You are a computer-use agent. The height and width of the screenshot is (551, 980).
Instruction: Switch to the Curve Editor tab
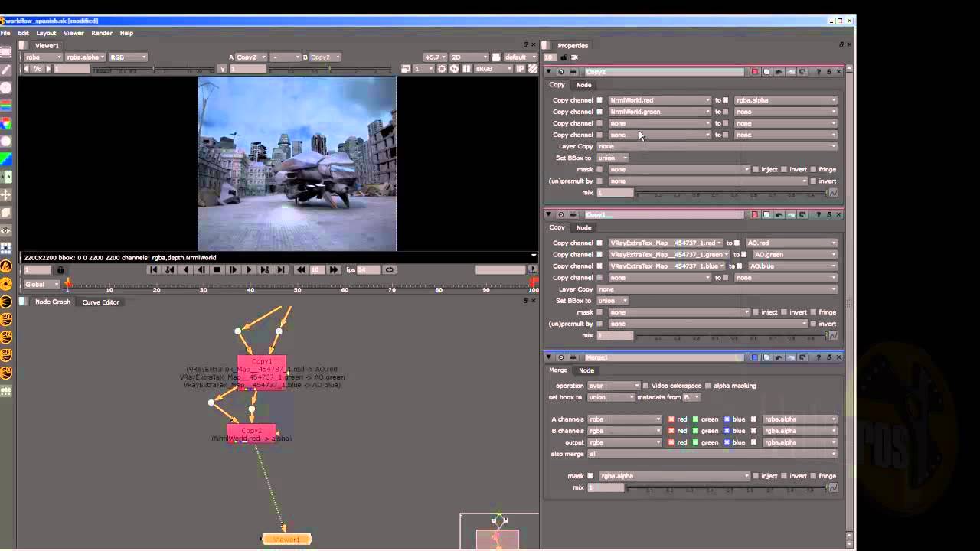point(100,302)
